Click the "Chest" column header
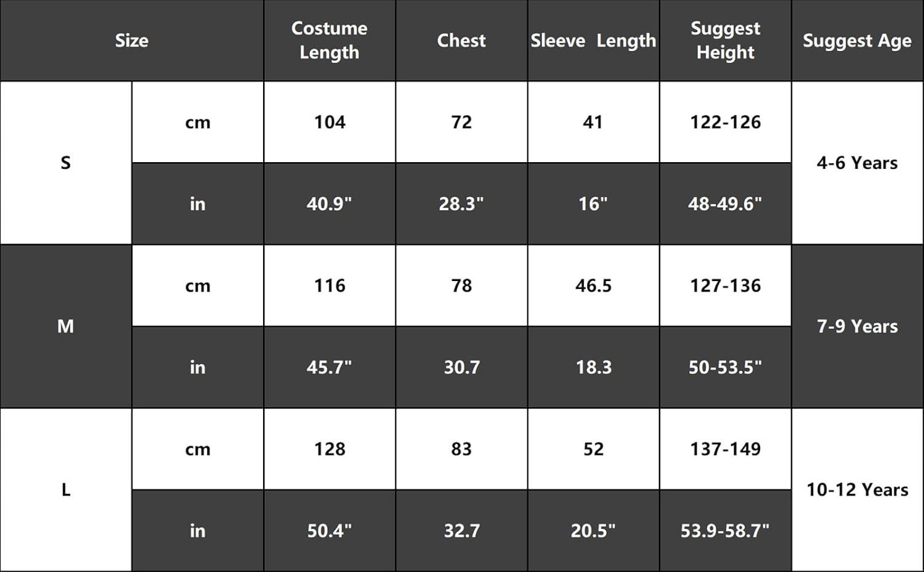The width and height of the screenshot is (924, 572). 461,41
